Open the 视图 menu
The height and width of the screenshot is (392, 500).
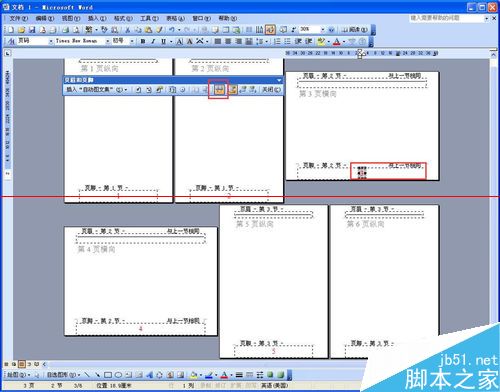[71, 18]
